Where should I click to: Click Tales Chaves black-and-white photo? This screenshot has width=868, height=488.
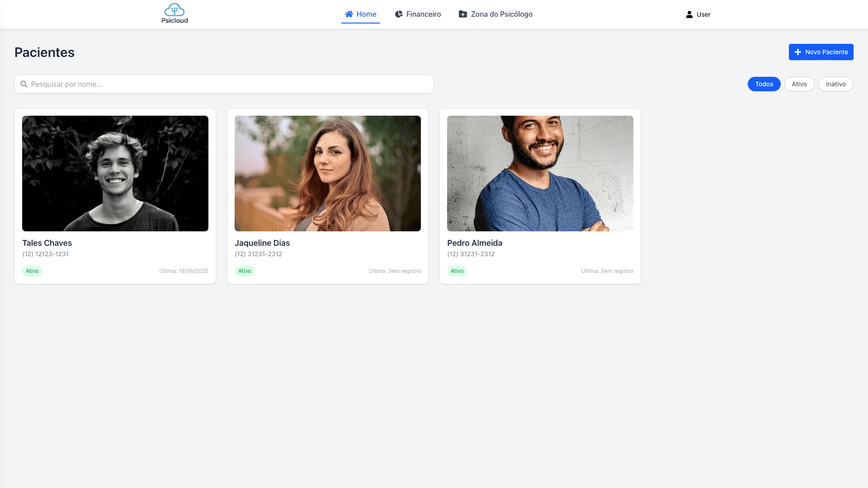coord(115,174)
